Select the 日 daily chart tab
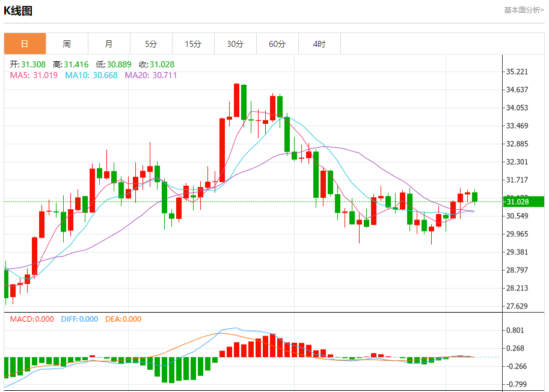The height and width of the screenshot is (392, 549). (x=25, y=44)
